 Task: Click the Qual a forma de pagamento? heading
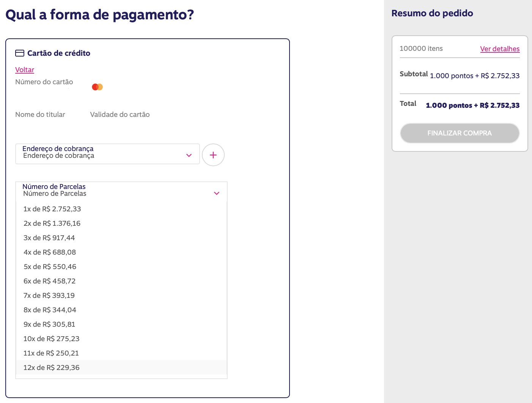tap(100, 15)
